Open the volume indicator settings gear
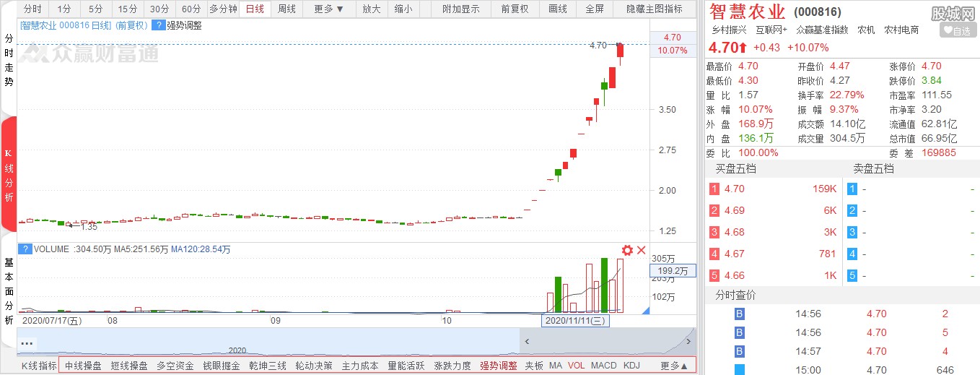This screenshot has width=980, height=375. (627, 250)
